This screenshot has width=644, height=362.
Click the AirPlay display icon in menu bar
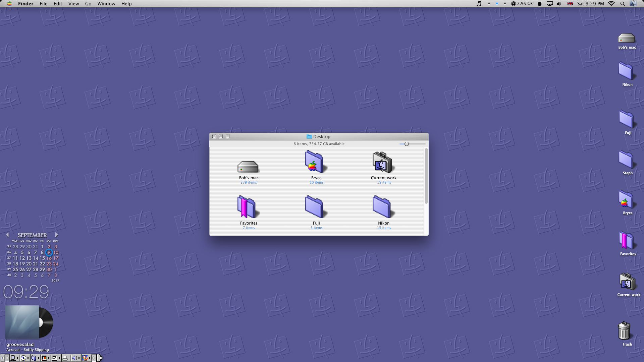click(x=549, y=4)
